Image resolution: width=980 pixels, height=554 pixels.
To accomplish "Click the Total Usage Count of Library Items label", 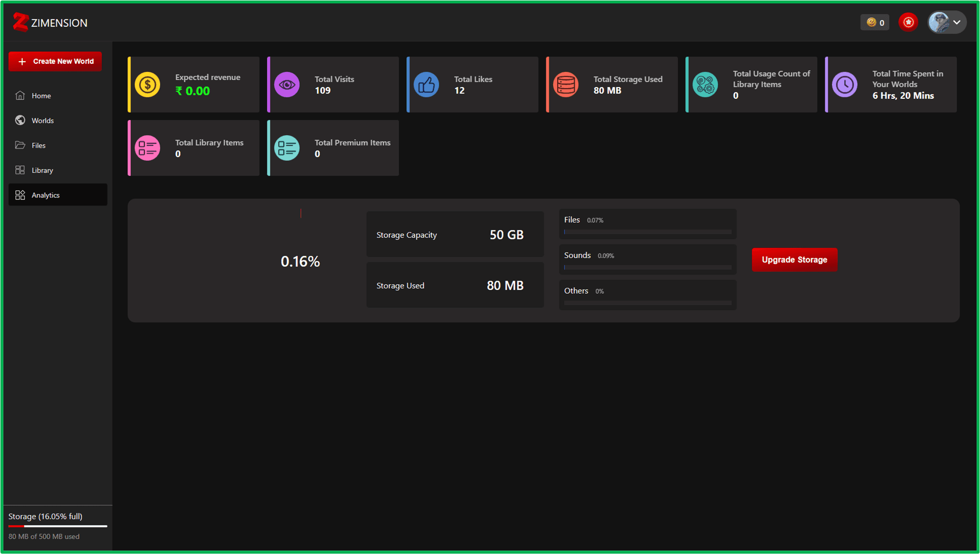I will (771, 79).
